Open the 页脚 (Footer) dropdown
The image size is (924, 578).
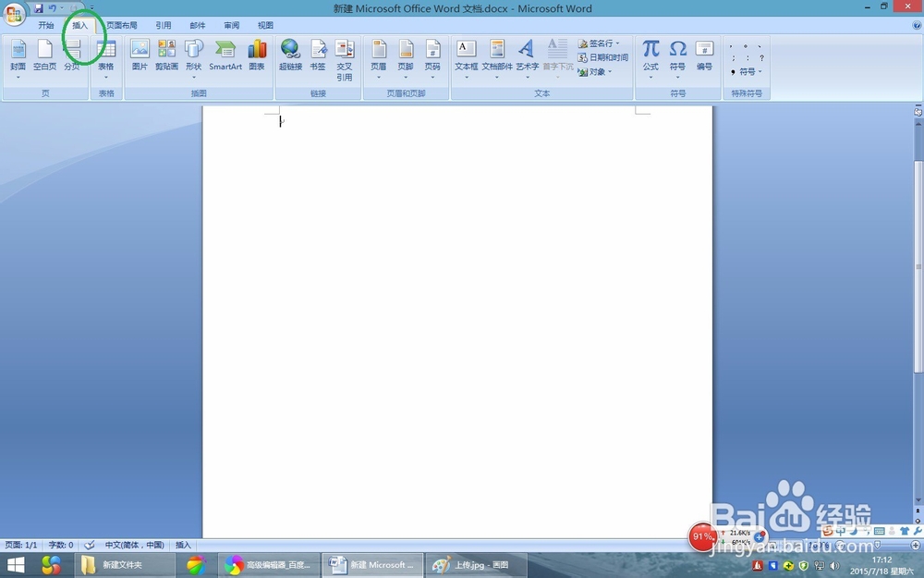click(x=406, y=59)
